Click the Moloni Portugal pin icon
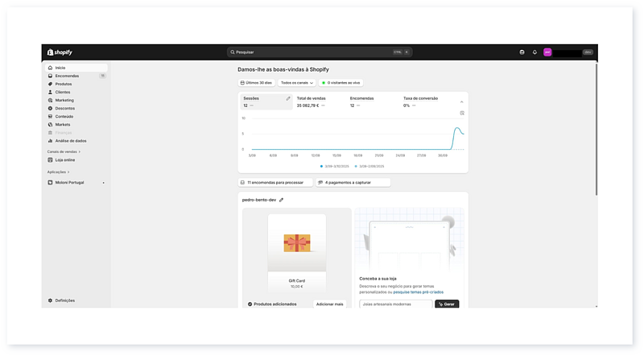 click(x=103, y=183)
